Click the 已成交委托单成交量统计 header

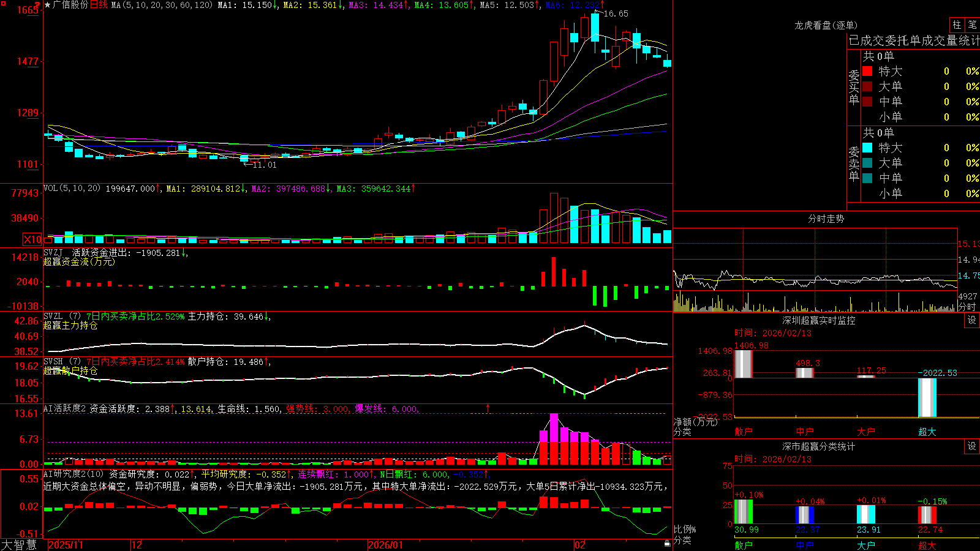[914, 40]
